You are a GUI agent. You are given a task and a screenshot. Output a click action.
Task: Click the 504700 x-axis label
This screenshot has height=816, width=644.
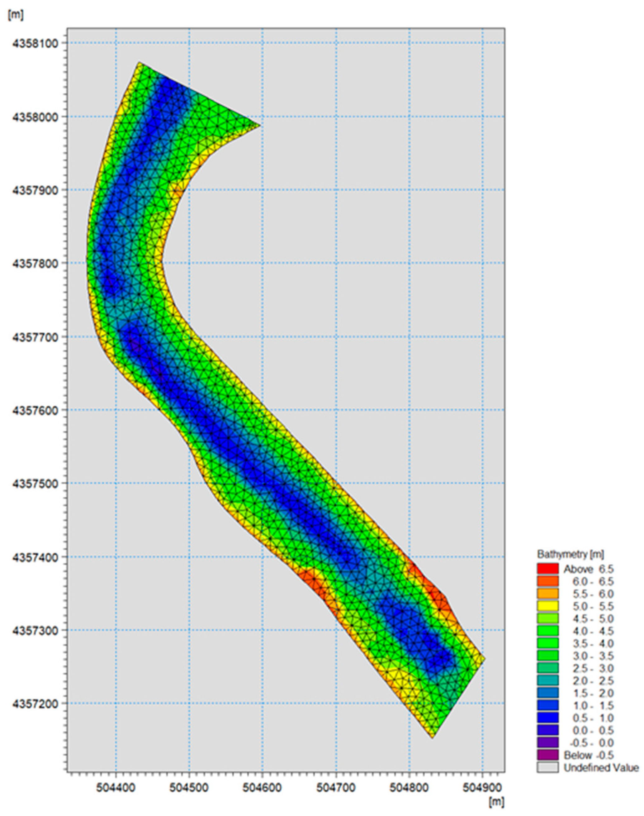336,788
